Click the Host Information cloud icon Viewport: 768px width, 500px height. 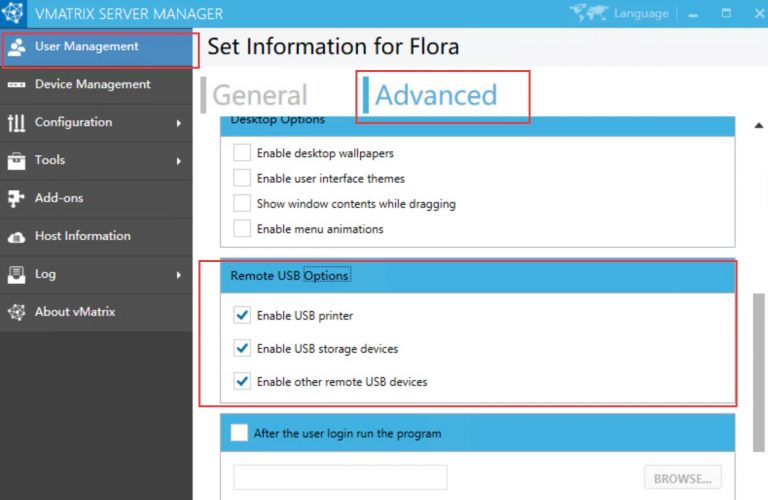[x=16, y=237]
